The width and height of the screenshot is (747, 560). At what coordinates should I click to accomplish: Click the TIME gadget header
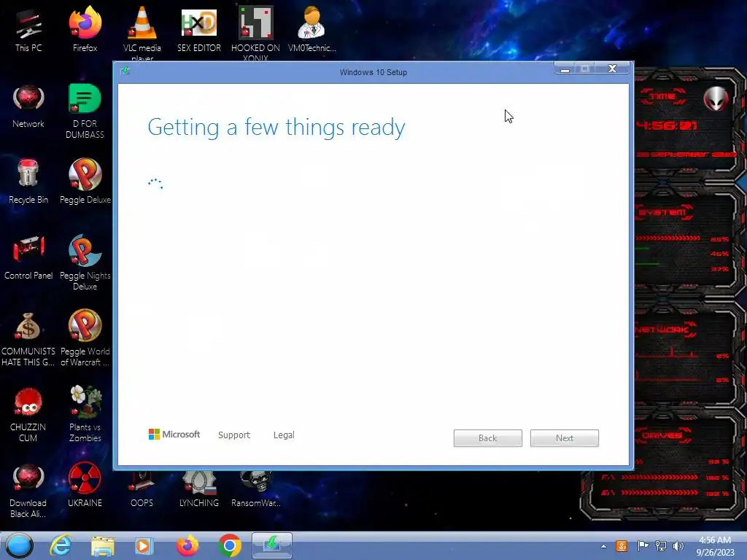coord(662,97)
